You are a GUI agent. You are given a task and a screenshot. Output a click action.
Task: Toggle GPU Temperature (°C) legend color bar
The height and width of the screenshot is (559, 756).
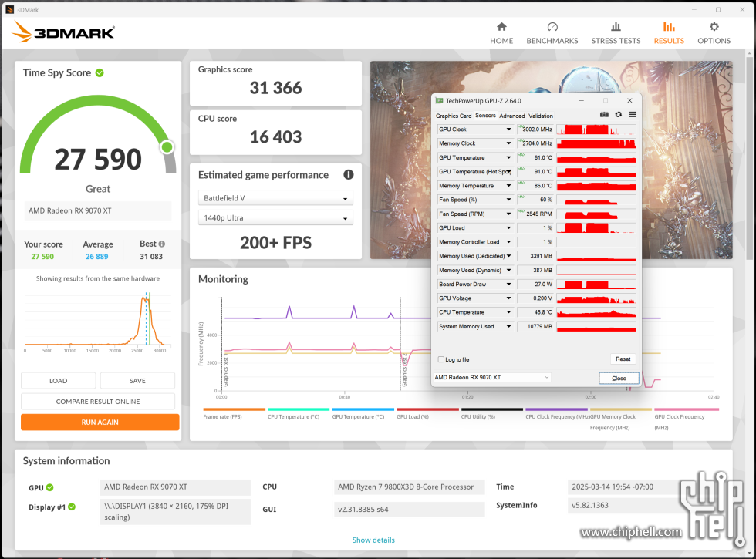(363, 409)
